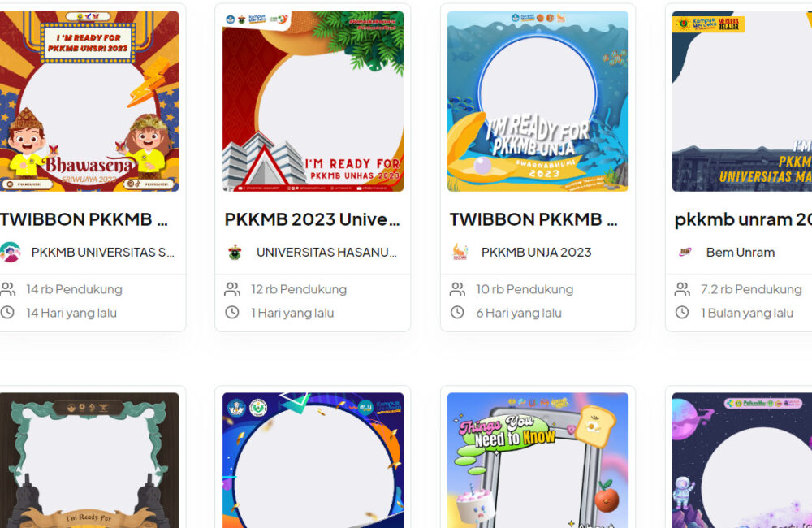Click the PKKMB Universitas Sriwijaya creator avatar
Image resolution: width=812 pixels, height=528 pixels.
point(10,253)
